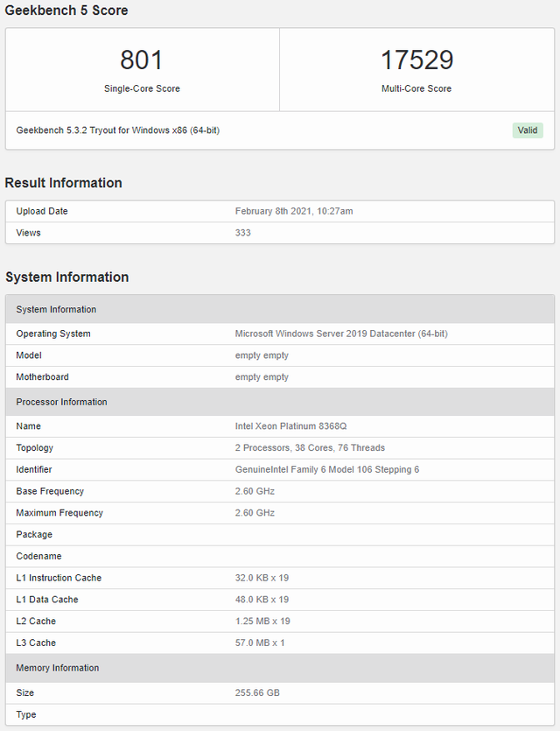Select Geekbench 5.3.2 Tryout for Windows text
The image size is (560, 731).
pos(118,130)
